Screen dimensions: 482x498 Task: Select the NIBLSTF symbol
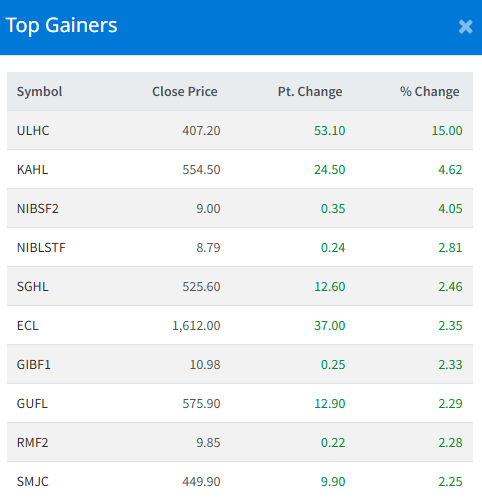click(x=41, y=247)
